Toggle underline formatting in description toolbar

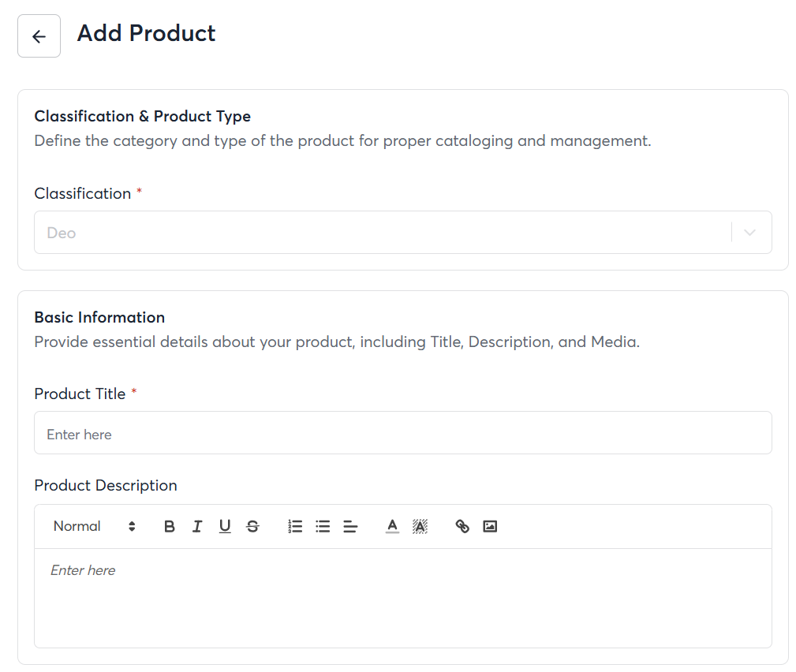pos(225,526)
